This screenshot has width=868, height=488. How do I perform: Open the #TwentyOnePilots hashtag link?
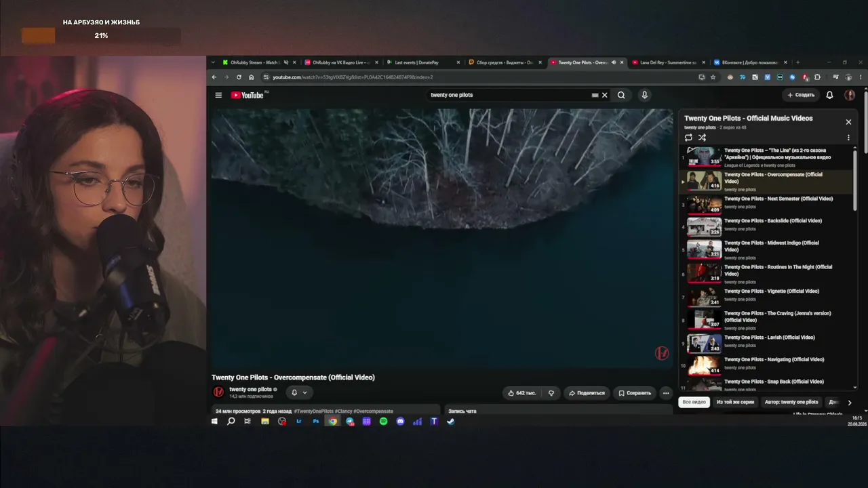tap(313, 411)
